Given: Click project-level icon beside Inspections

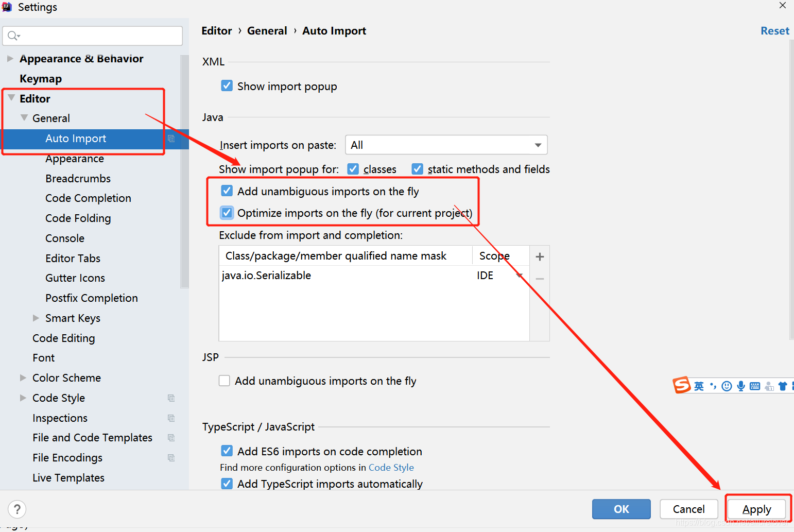Looking at the screenshot, I should [171, 418].
